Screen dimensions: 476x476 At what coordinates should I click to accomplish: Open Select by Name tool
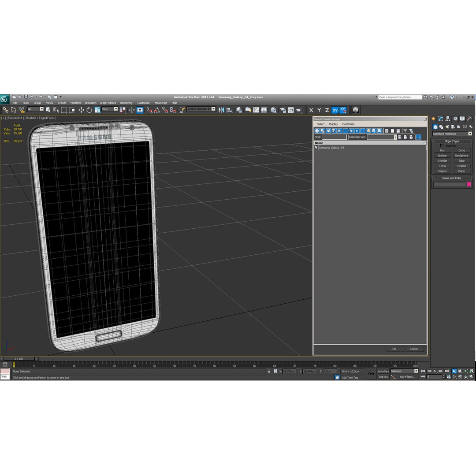click(x=56, y=110)
